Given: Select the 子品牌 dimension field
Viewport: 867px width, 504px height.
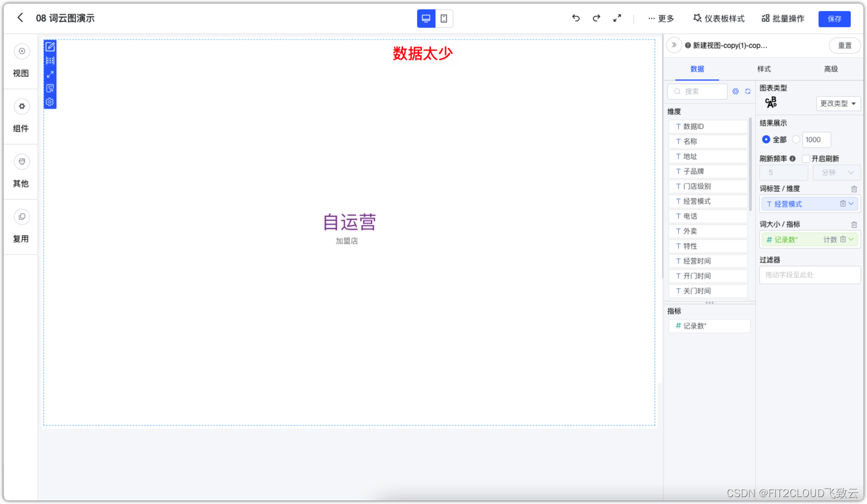Looking at the screenshot, I should 708,171.
